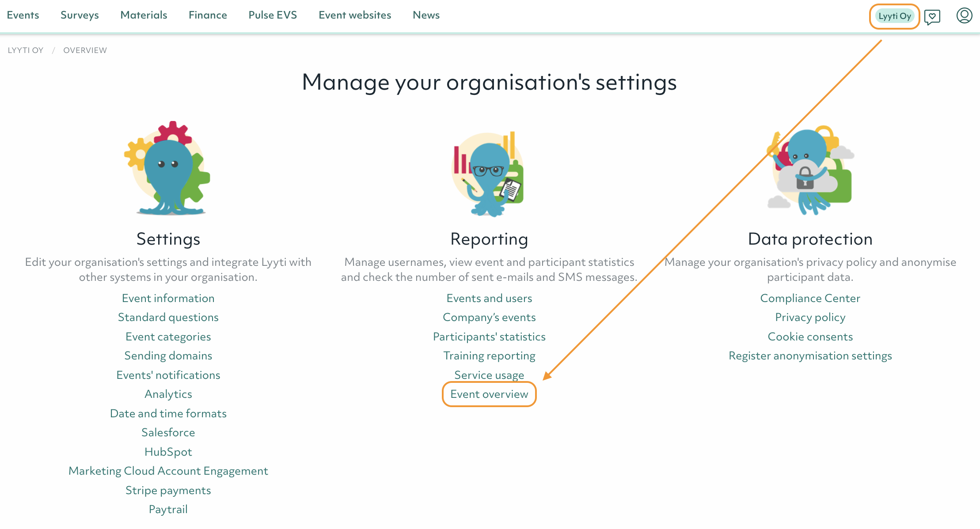Viewport: 980px width, 529px height.
Task: Open the Event overview link
Action: tap(489, 394)
